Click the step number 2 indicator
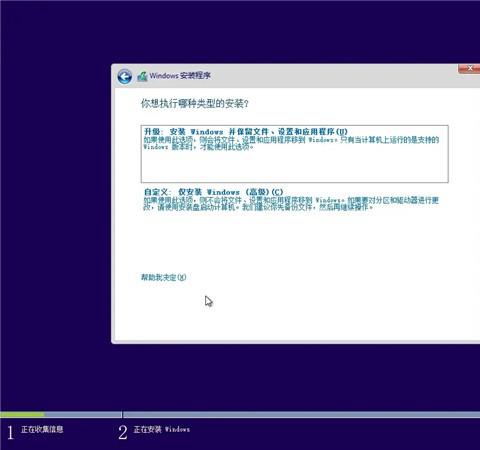This screenshot has height=450, width=480. coord(123,432)
